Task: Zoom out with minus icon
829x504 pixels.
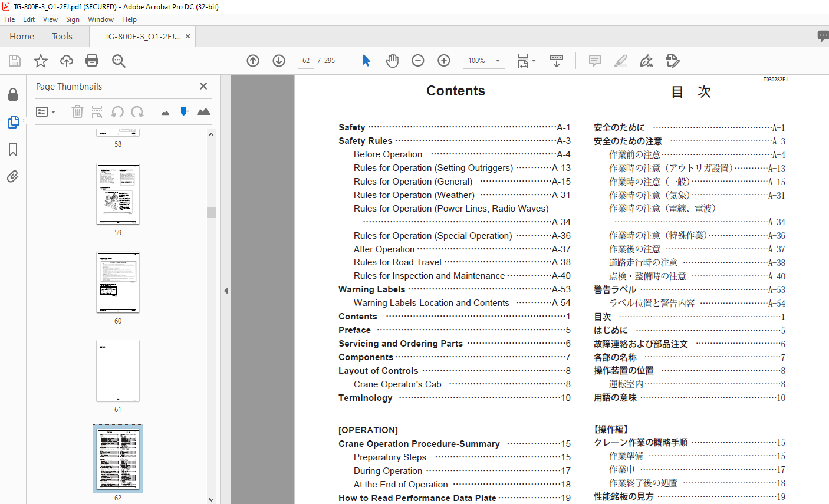Action: [x=418, y=61]
